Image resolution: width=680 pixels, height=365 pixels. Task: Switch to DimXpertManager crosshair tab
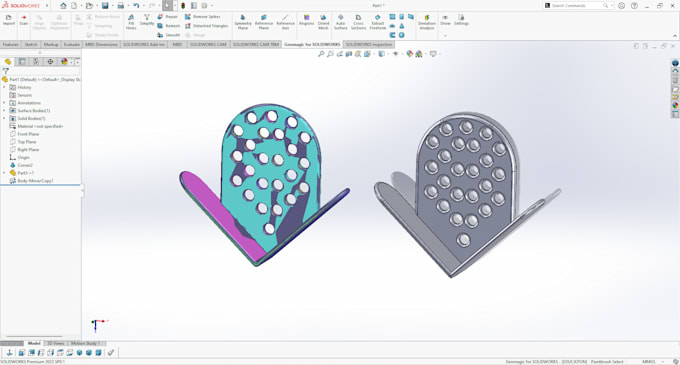(50, 62)
